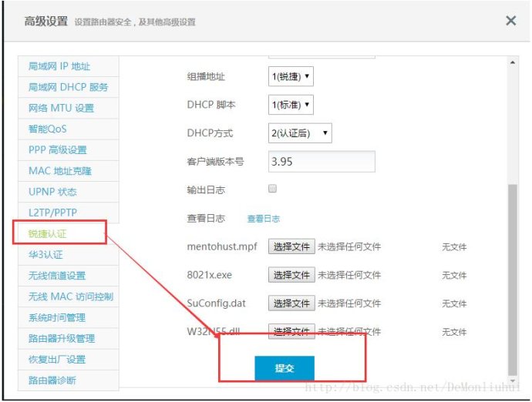This screenshot has height=402, width=532.
Task: Switch to 无线信道设置
Action: [x=57, y=275]
